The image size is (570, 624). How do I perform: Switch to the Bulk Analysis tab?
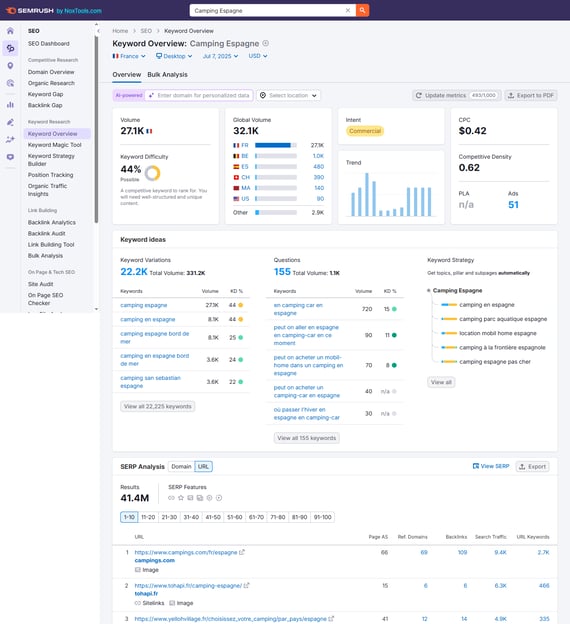tap(167, 74)
